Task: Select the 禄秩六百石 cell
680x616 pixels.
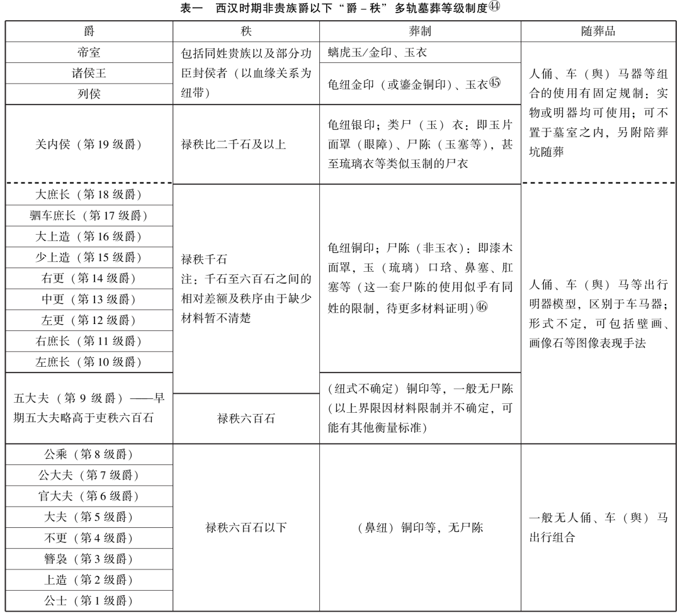Action: coord(246,418)
